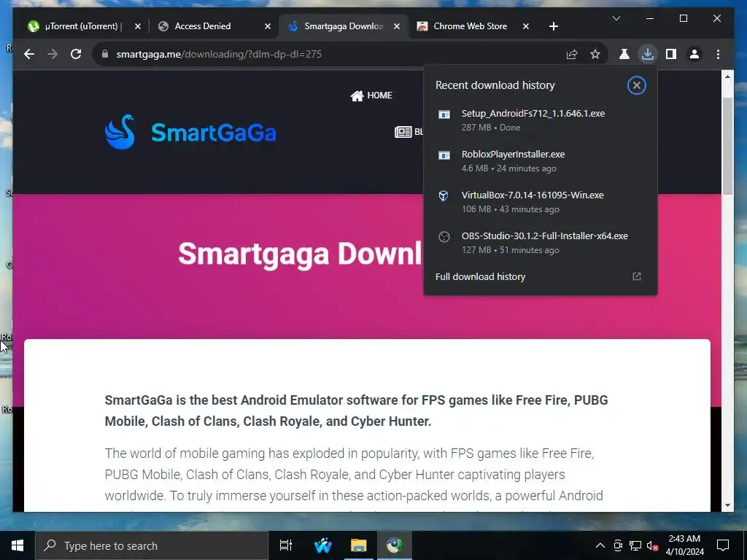The height and width of the screenshot is (560, 747).
Task: Close the µTorrent tab
Action: tap(138, 26)
